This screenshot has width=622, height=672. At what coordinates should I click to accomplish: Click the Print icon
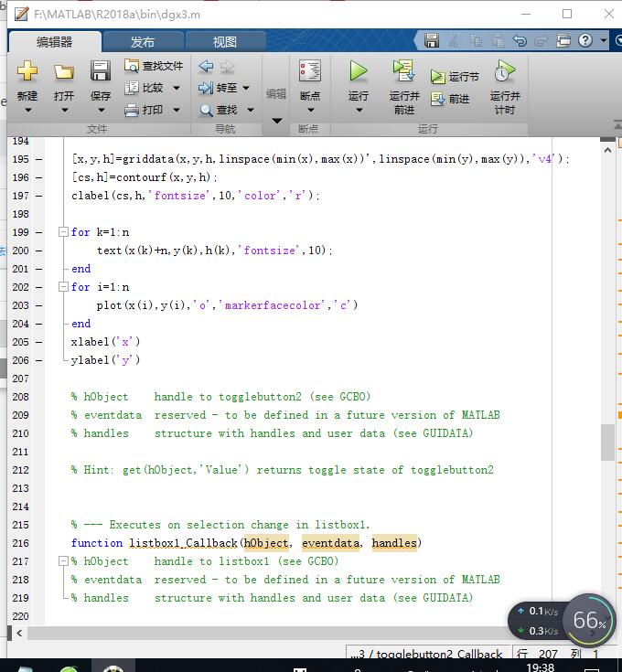pos(131,110)
